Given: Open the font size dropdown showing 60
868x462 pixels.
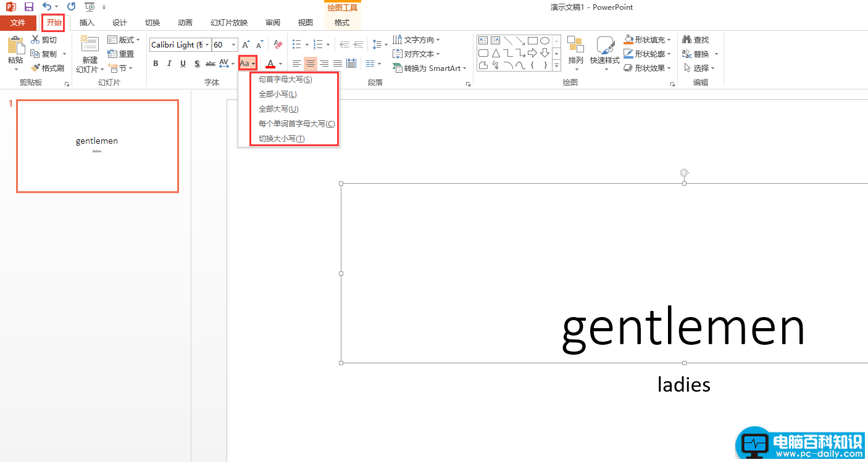Looking at the screenshot, I should [234, 44].
